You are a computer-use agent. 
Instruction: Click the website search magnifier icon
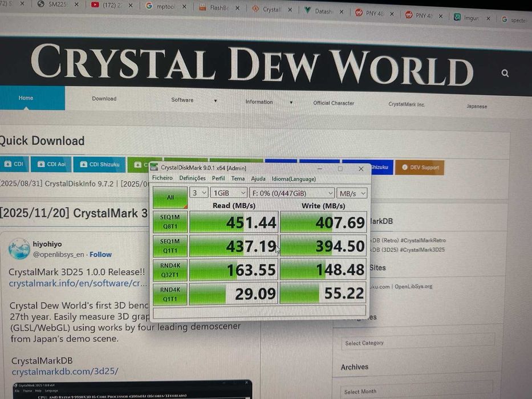pyautogui.click(x=505, y=73)
